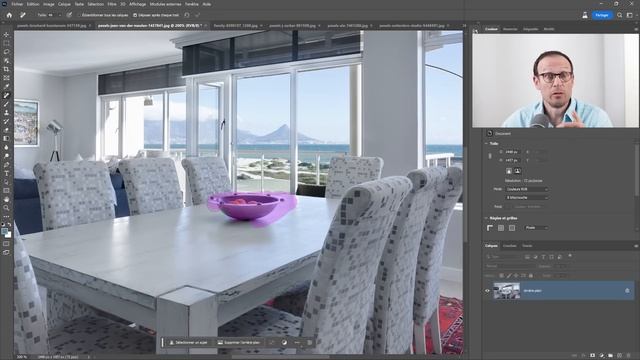Viewport: 640px width, 360px height.
Task: Open the Fichier menu
Action: (x=17, y=4)
